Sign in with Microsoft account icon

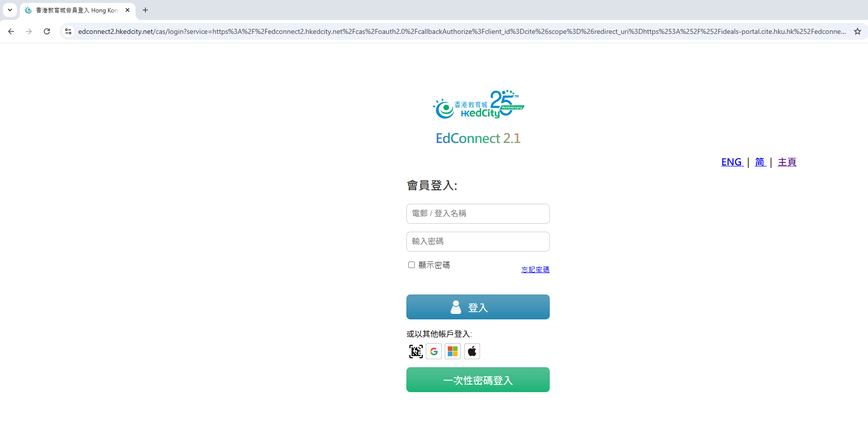[453, 351]
